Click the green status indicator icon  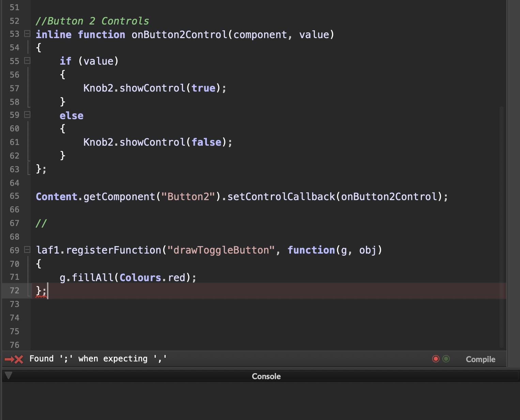[x=446, y=359]
